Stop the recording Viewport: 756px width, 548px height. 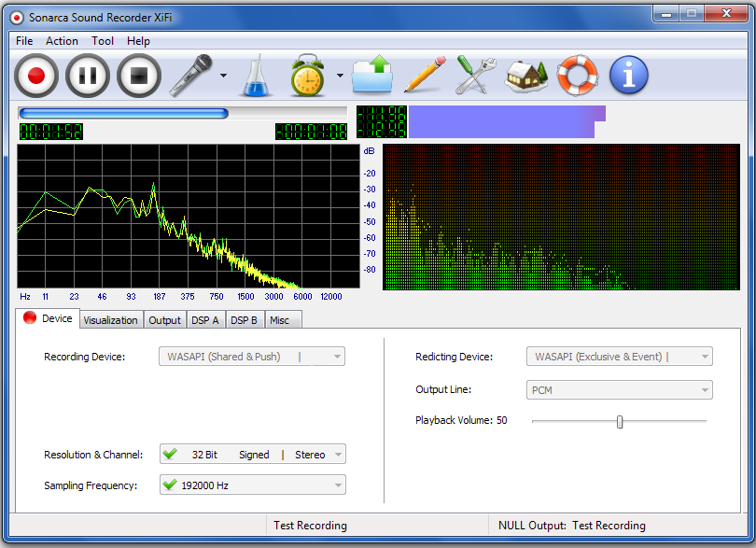coord(139,76)
